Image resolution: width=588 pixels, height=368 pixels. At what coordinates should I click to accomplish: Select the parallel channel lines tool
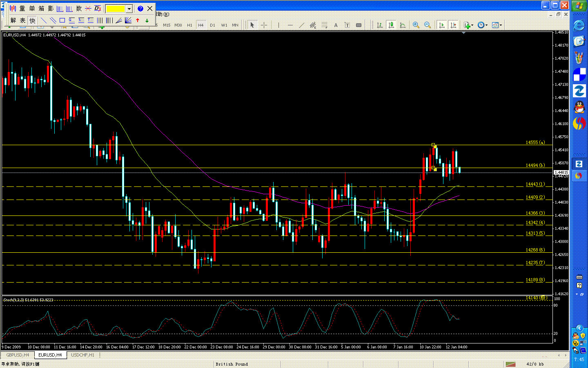[53, 20]
